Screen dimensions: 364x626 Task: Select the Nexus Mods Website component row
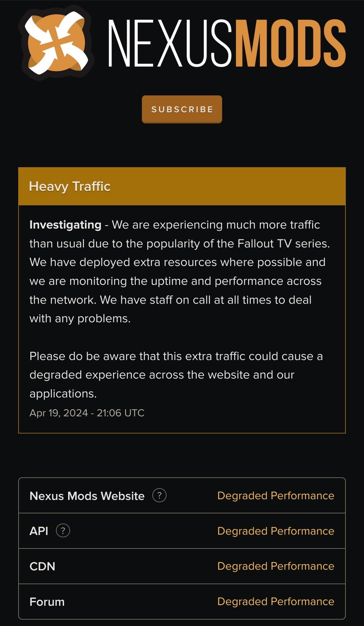pyautogui.click(x=182, y=496)
